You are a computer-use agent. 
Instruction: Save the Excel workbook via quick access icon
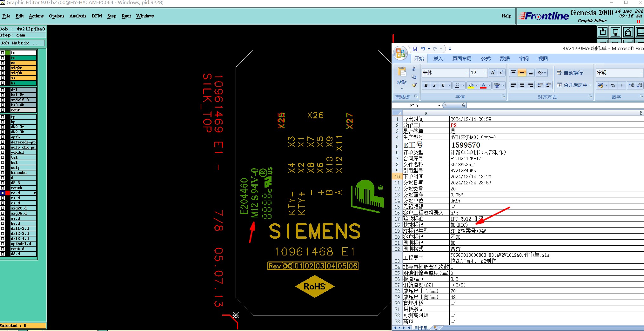pyautogui.click(x=415, y=49)
